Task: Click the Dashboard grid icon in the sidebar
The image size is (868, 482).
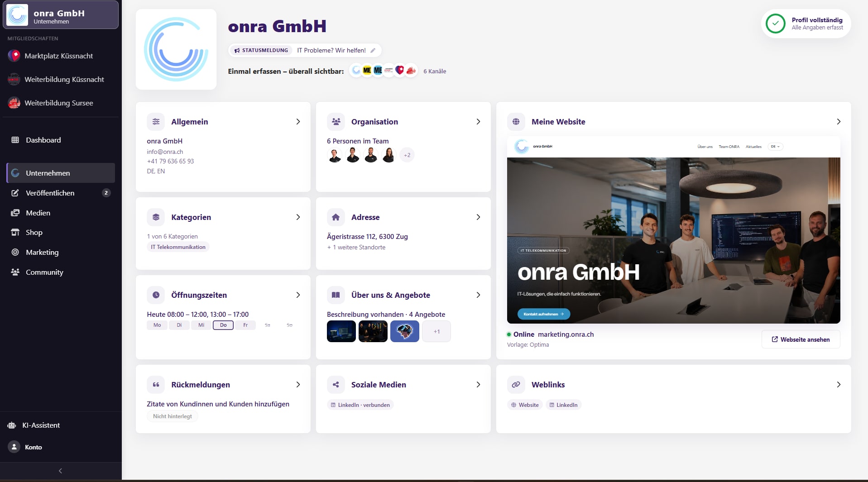Action: tap(15, 140)
